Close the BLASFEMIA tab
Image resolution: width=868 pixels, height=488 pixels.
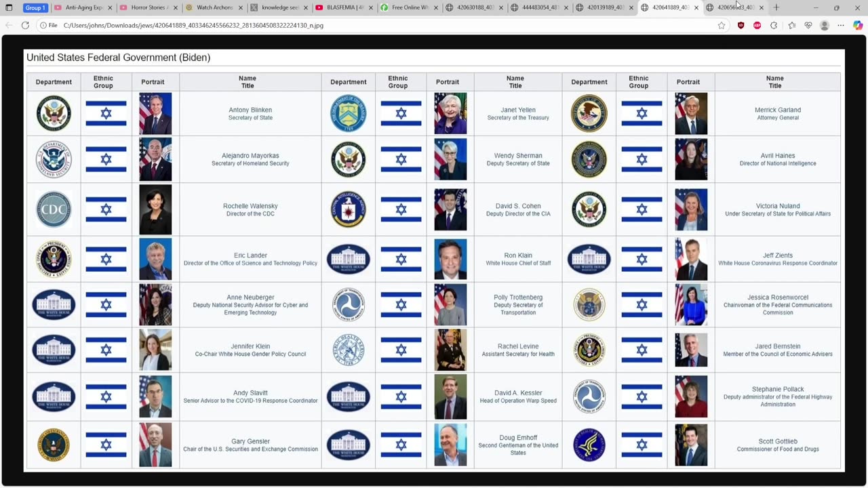370,7
